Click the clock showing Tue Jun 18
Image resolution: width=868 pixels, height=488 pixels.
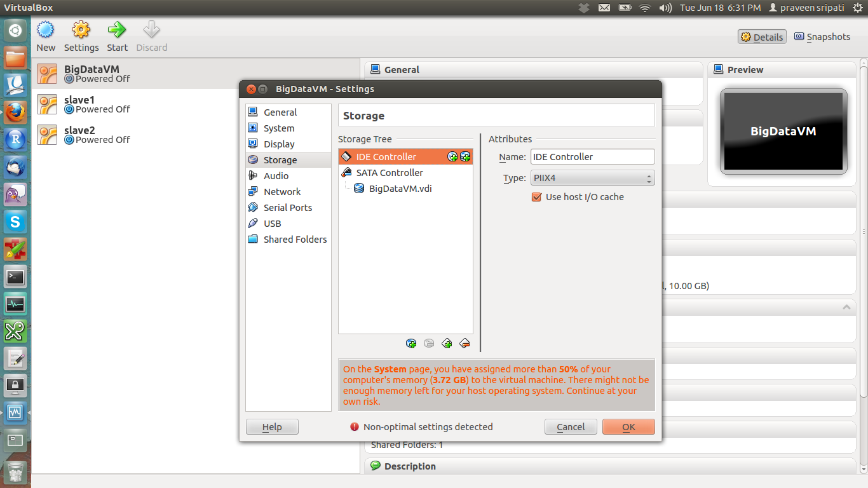coord(720,8)
